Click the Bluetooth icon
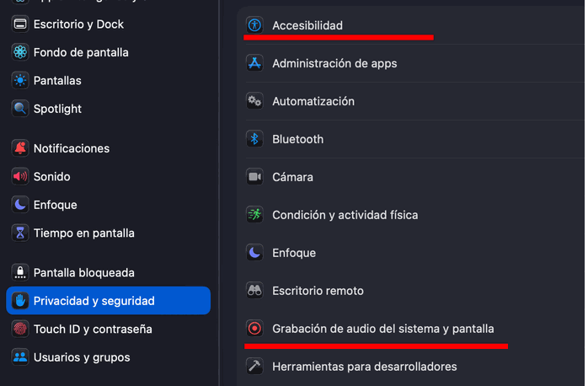588x386 pixels. pyautogui.click(x=254, y=139)
